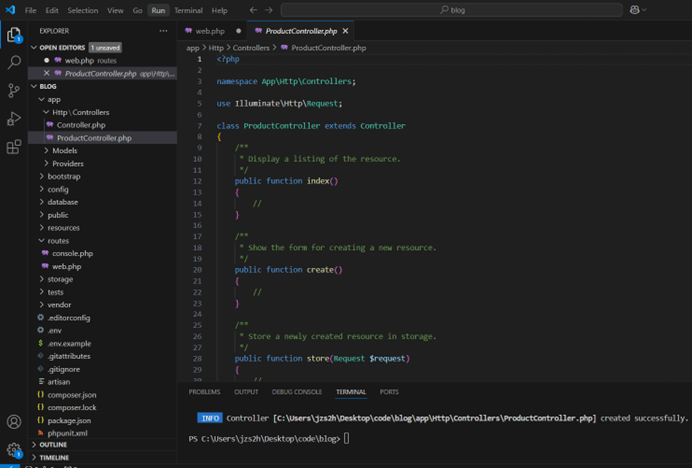Click the command center search box
692x468 pixels.
452,10
